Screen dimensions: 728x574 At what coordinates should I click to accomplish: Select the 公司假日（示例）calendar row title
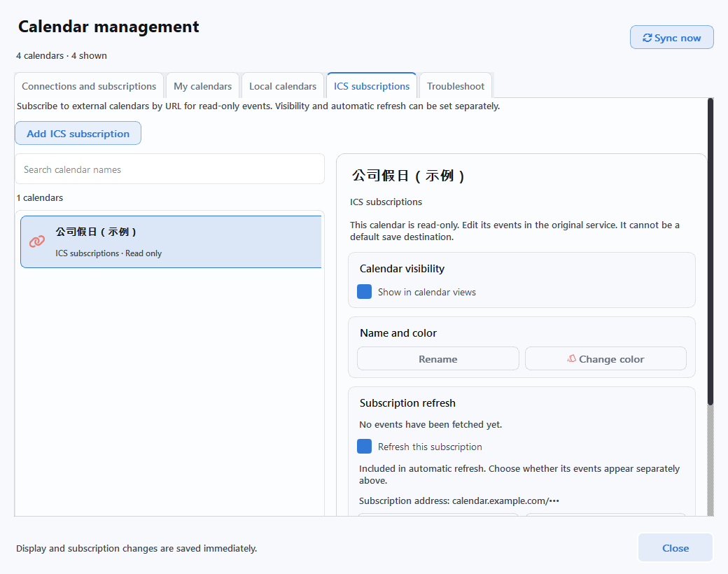(96, 232)
